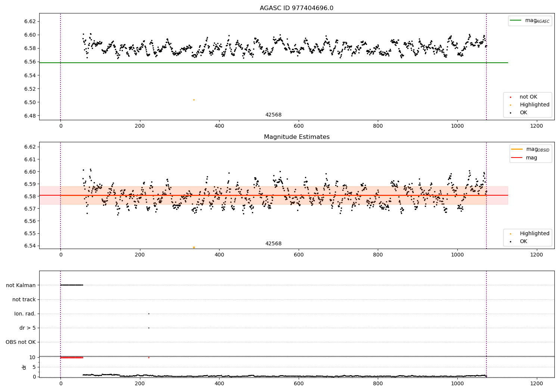Click the 'not track' axis label

click(24, 300)
